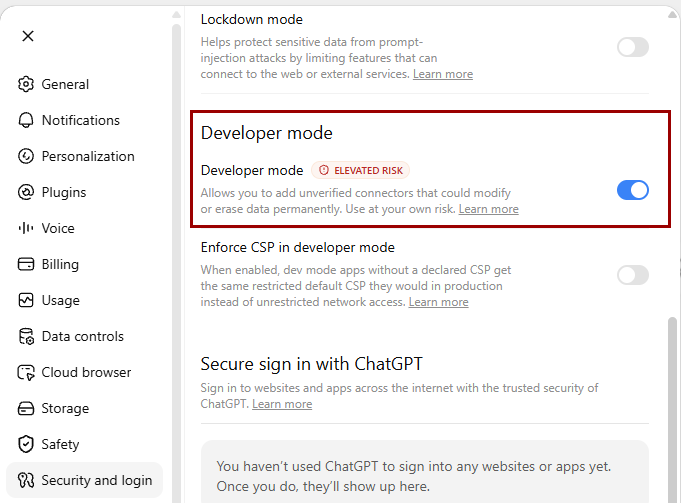Click the Data controls database icon
This screenshot has width=681, height=503.
[x=26, y=336]
